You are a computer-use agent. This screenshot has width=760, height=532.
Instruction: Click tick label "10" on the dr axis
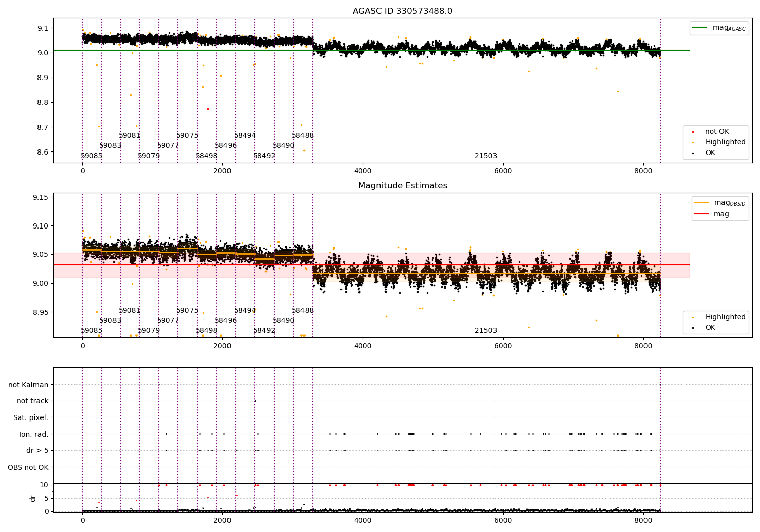[44, 485]
